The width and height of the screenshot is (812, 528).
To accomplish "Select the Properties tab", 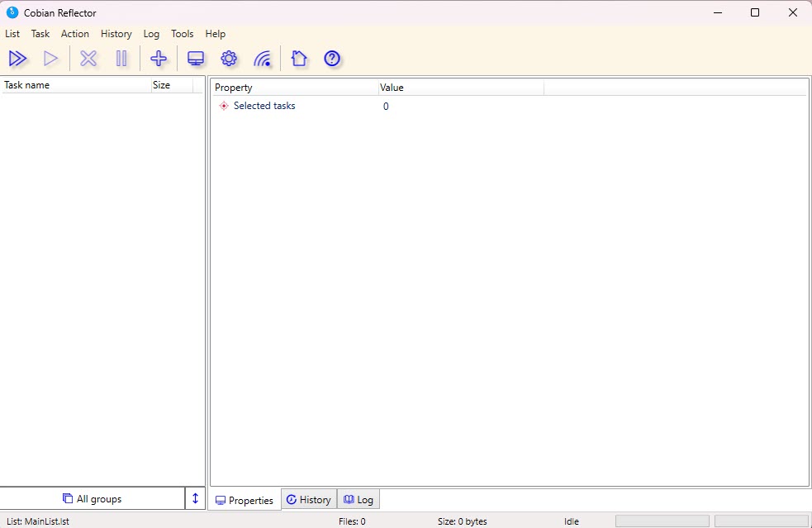I will coord(245,500).
